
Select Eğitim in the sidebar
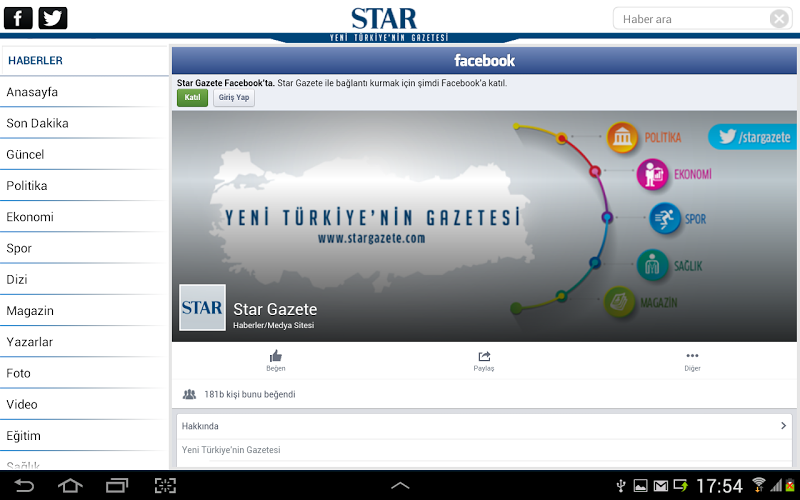pos(84,436)
